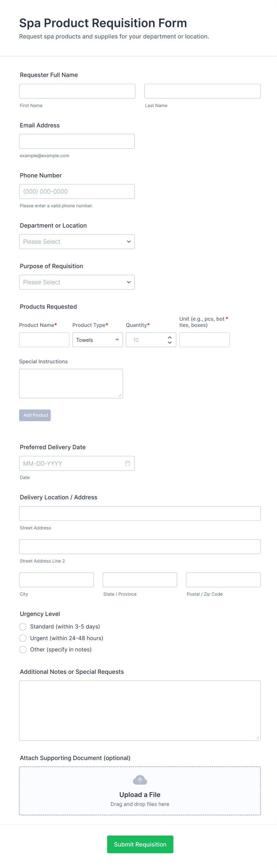Click the Submit Requisition button
Viewport: 277px width, 868px height.
140,844
